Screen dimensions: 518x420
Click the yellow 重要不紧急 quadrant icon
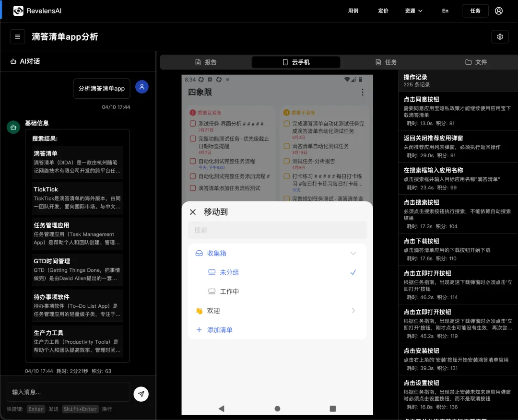[x=286, y=113]
